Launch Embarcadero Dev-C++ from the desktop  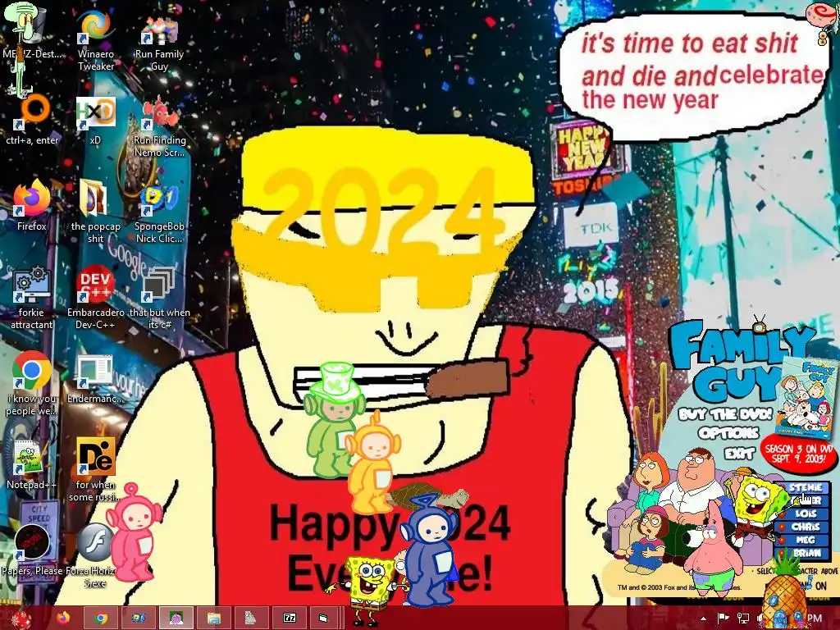(95, 297)
